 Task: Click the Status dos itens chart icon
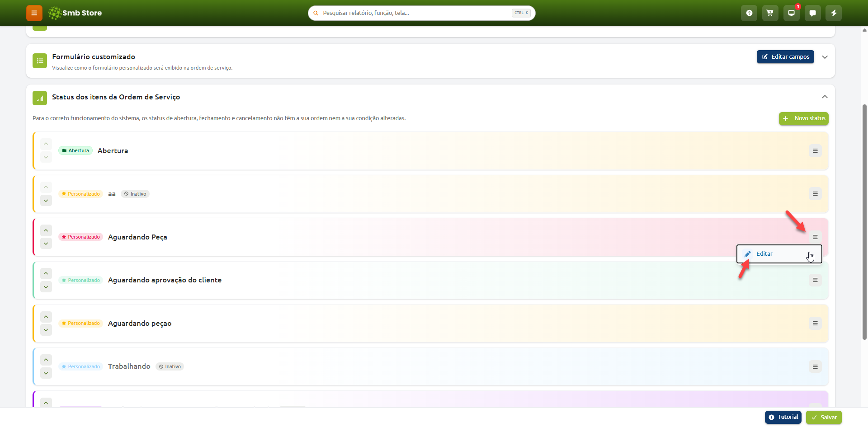[40, 98]
